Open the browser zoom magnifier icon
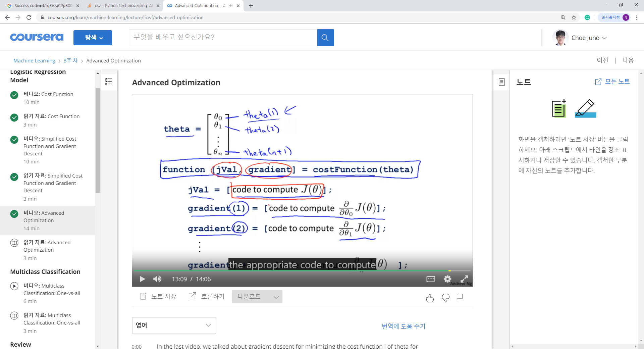The image size is (644, 349). tap(563, 17)
